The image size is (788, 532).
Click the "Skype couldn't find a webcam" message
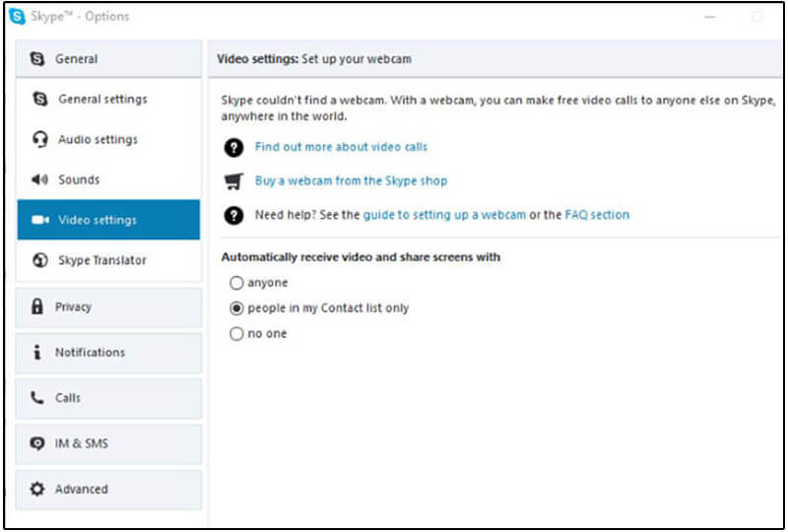(x=498, y=108)
